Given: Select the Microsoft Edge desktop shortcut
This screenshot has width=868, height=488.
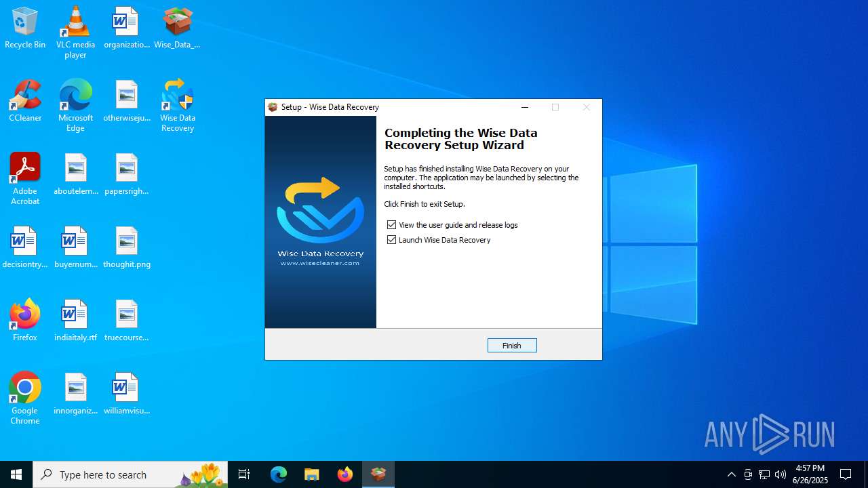Looking at the screenshot, I should click(x=75, y=106).
